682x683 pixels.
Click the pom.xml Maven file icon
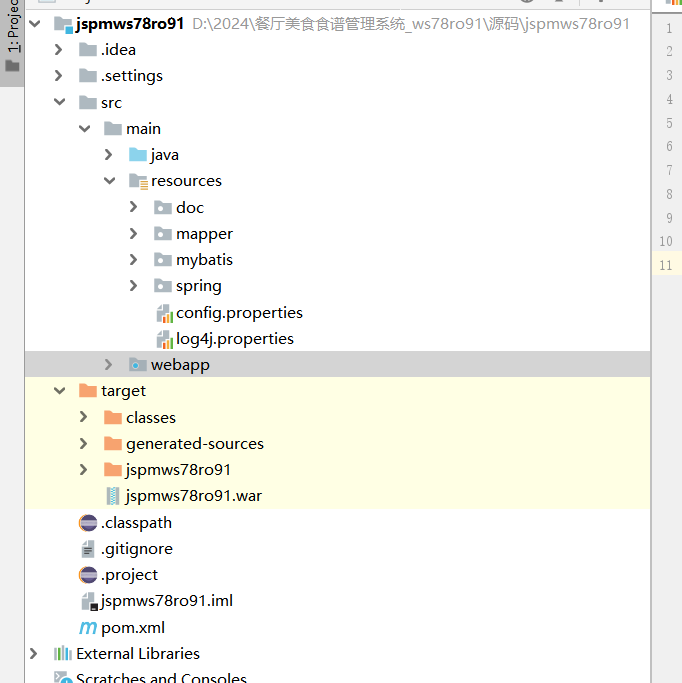(x=88, y=628)
